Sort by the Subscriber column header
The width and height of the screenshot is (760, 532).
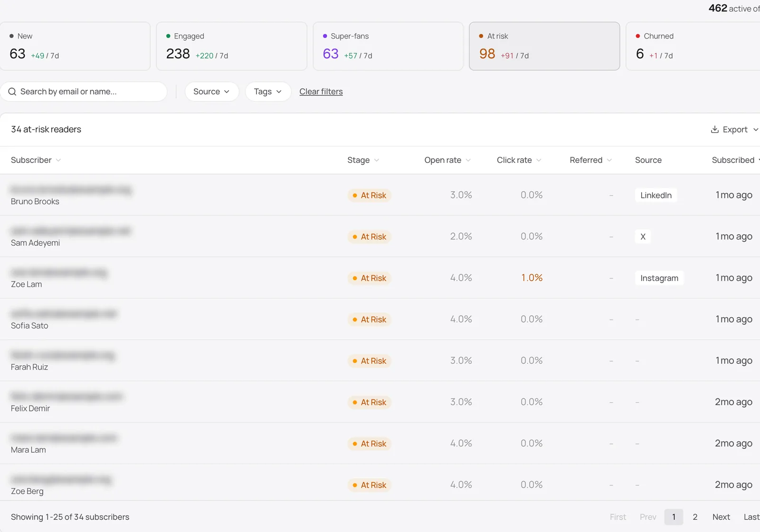click(x=36, y=160)
